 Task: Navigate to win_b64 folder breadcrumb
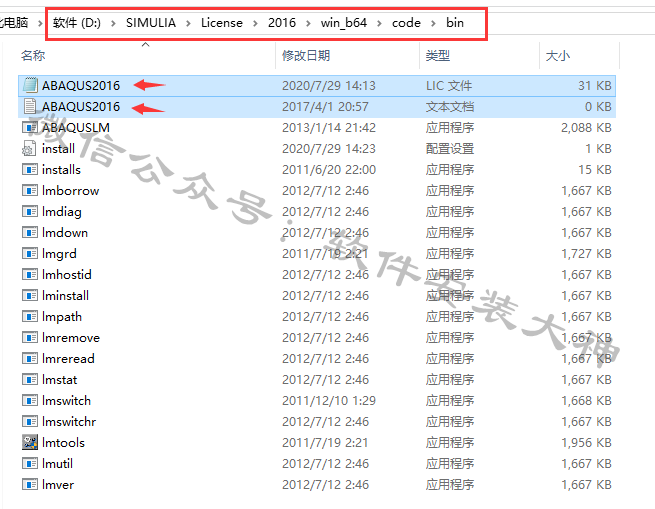[344, 23]
